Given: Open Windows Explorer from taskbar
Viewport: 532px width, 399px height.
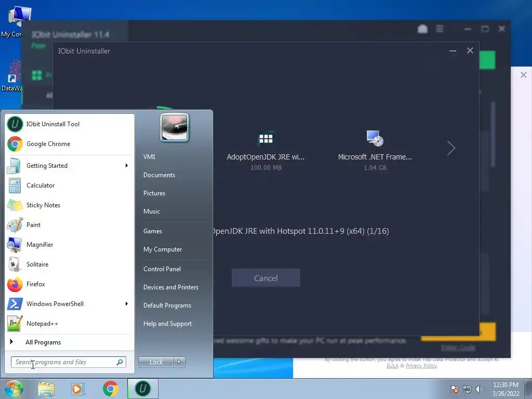Looking at the screenshot, I should coord(46,389).
